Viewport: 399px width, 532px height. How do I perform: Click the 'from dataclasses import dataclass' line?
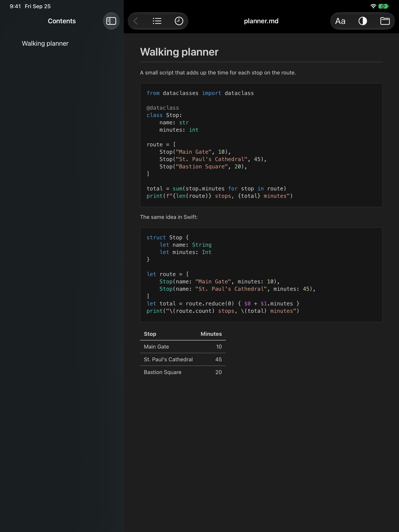pyautogui.click(x=200, y=93)
